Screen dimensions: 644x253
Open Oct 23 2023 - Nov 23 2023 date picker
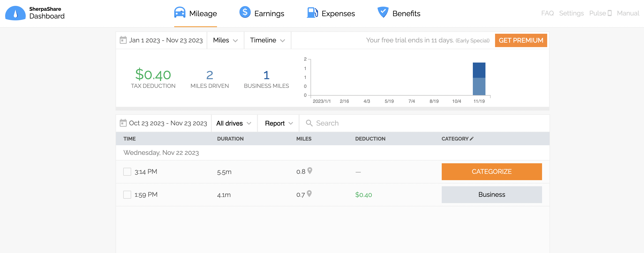pyautogui.click(x=163, y=123)
